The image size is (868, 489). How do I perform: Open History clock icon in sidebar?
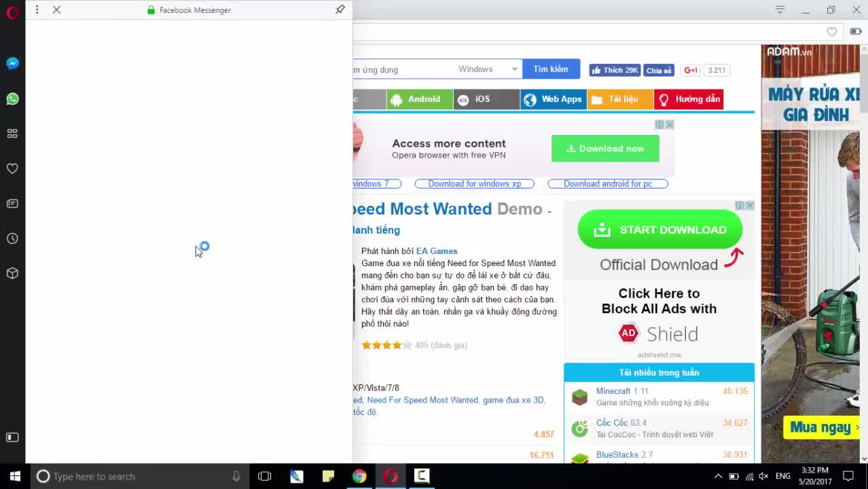[12, 238]
